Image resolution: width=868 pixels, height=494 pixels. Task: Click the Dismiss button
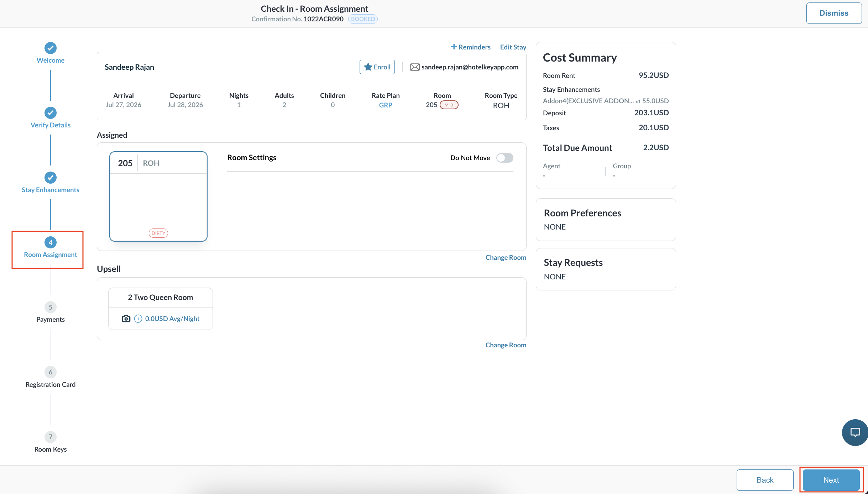click(834, 13)
